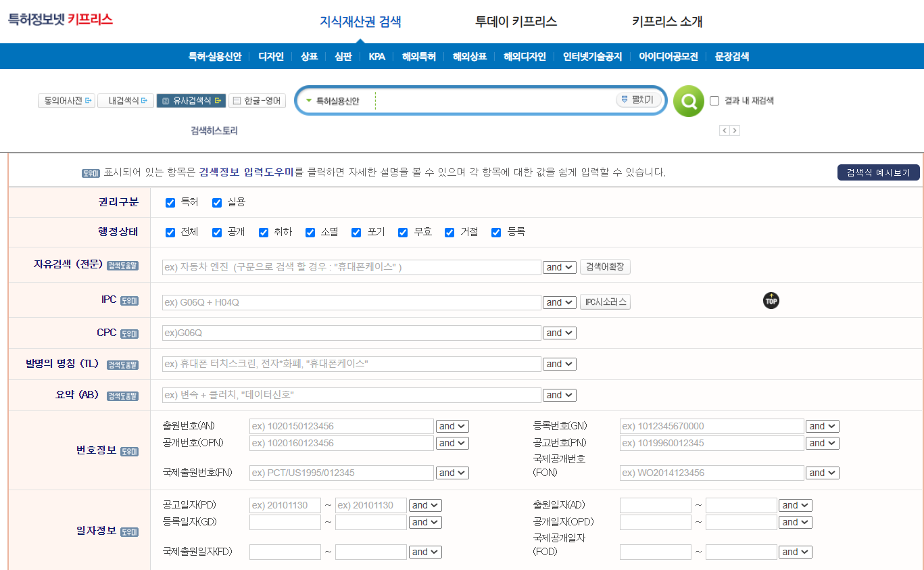Viewport: 924px width, 570px height.
Task: Select KPA menu item
Action: 376,57
